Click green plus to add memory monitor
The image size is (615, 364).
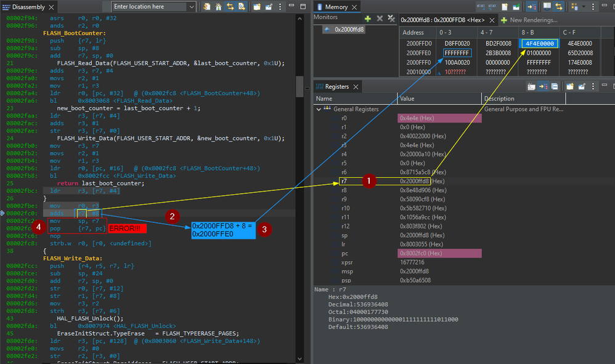click(x=368, y=19)
